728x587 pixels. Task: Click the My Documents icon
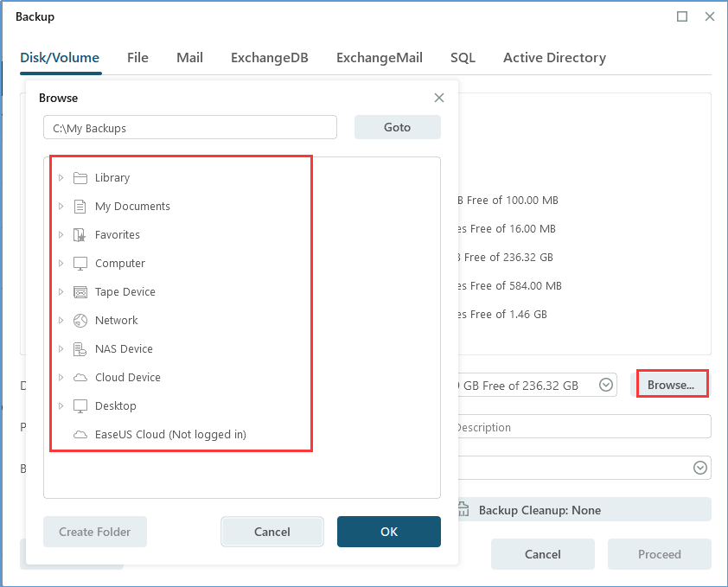[79, 206]
